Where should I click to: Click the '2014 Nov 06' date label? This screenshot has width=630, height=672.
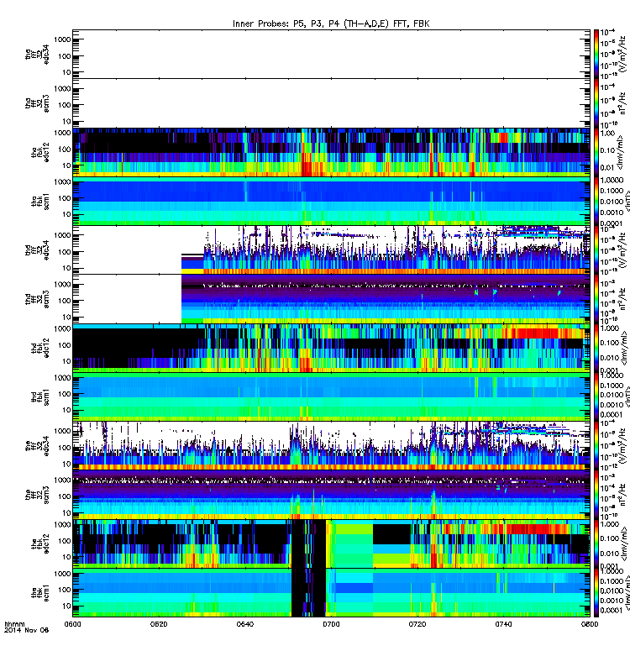click(26, 630)
